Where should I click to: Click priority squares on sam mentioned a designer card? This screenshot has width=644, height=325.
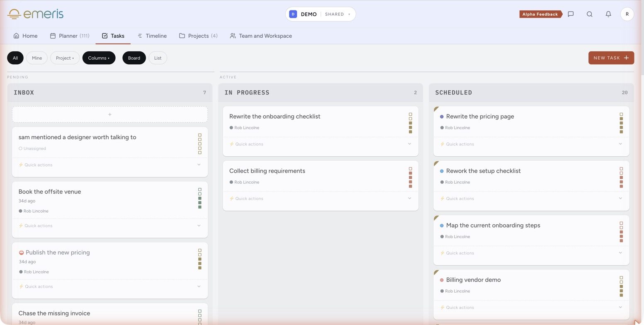click(x=199, y=144)
